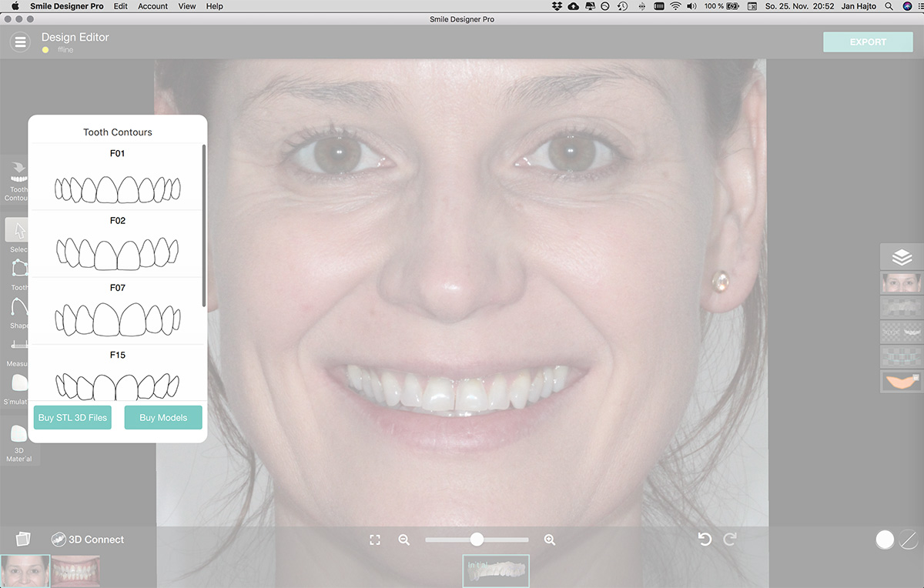Open the Smile Designer Pro app menu

67,6
